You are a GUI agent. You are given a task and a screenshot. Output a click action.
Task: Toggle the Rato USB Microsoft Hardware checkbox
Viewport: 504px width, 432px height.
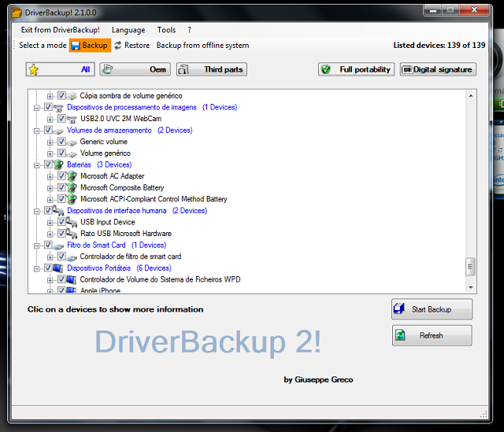[x=61, y=234]
